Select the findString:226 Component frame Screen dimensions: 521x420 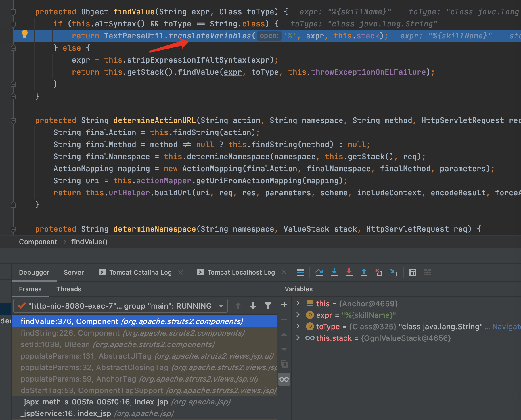click(x=144, y=333)
